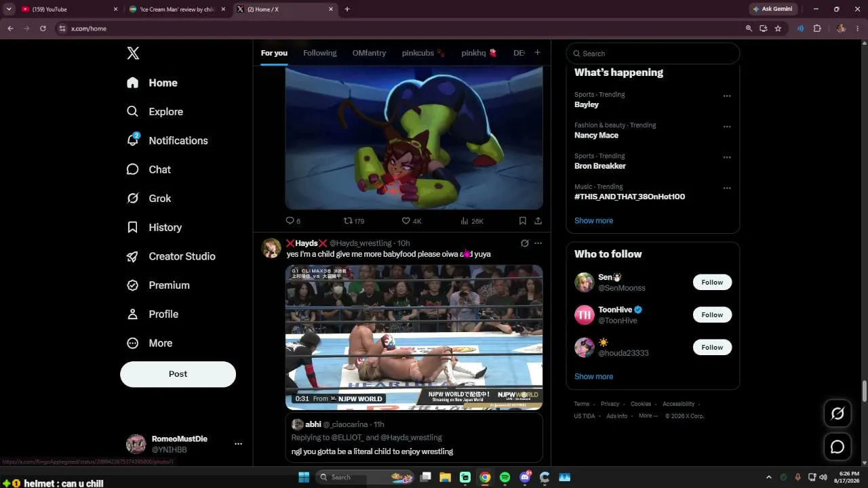Open the Home feed from sidebar

click(152, 83)
